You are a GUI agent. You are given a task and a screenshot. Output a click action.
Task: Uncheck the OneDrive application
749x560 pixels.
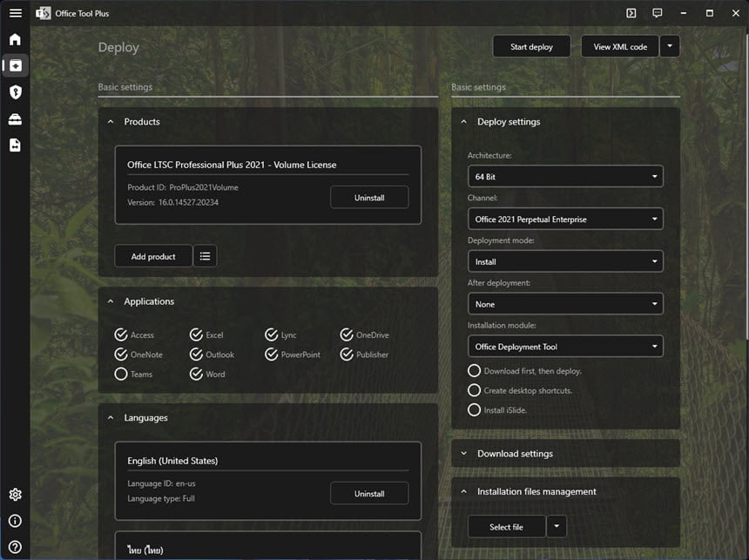364,335
